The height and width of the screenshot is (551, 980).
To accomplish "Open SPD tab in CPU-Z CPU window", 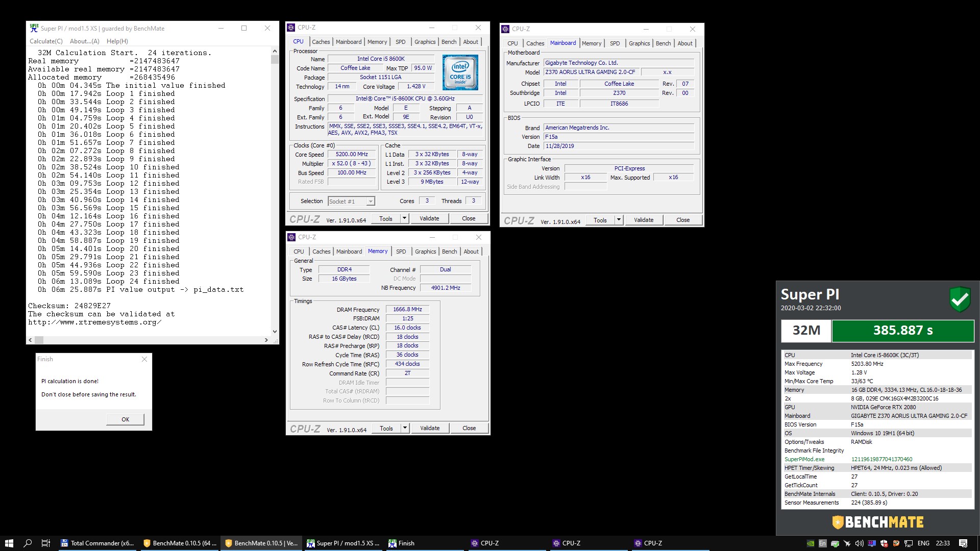I will tap(401, 42).
